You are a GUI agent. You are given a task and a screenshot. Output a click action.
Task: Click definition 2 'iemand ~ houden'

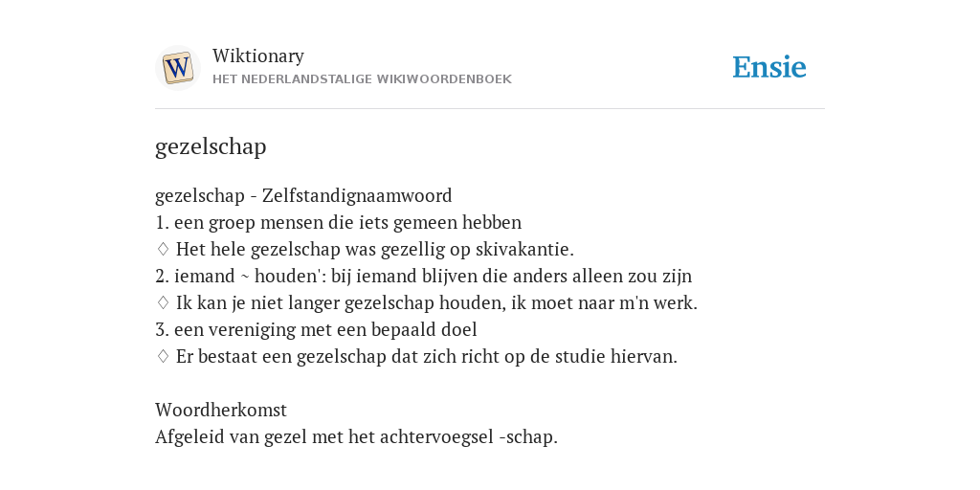423,277
